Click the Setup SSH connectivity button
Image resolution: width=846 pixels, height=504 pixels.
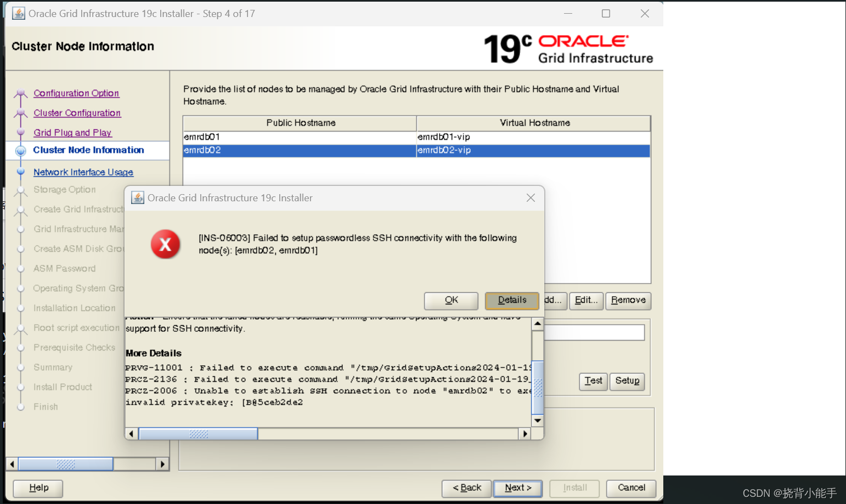pyautogui.click(x=627, y=381)
